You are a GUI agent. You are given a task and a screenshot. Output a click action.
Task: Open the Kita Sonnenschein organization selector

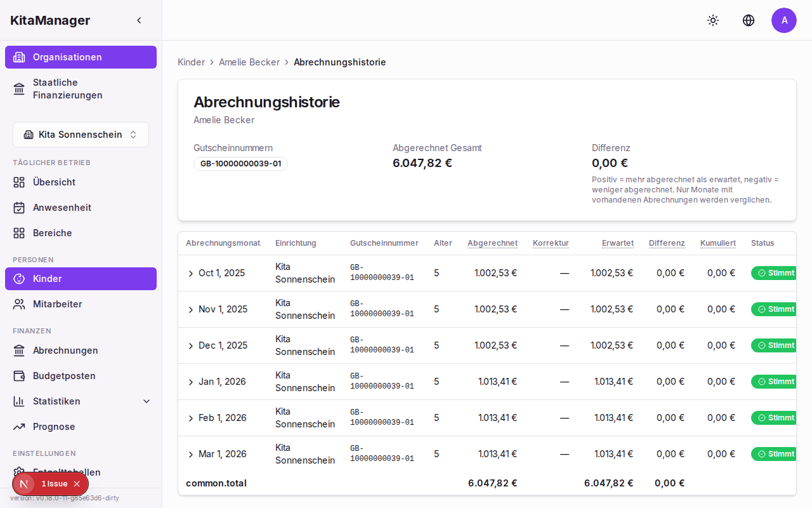click(x=81, y=134)
